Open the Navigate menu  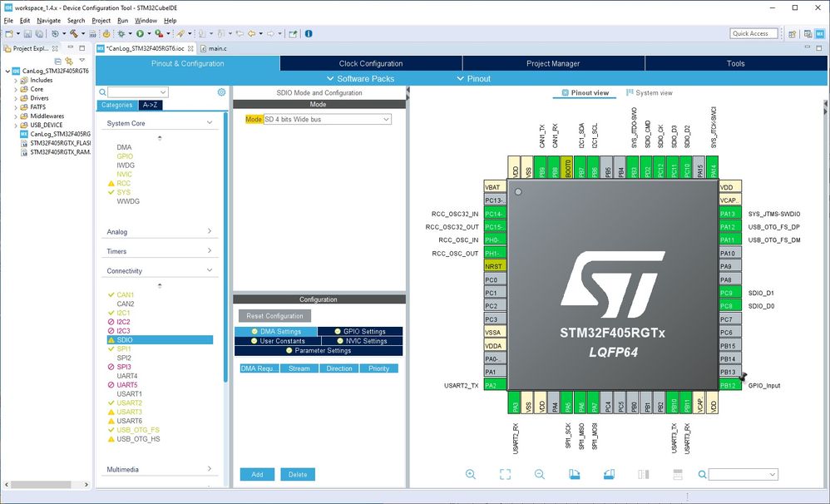48,20
